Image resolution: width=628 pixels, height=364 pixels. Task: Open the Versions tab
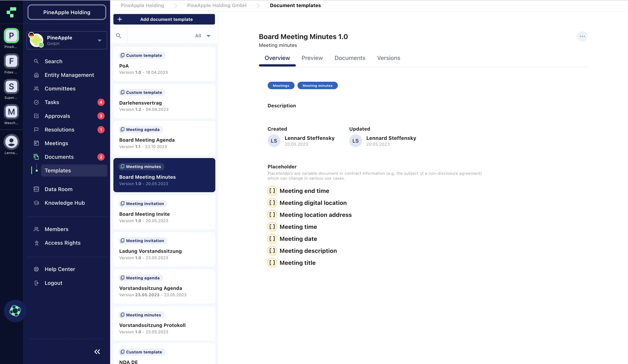tap(388, 58)
